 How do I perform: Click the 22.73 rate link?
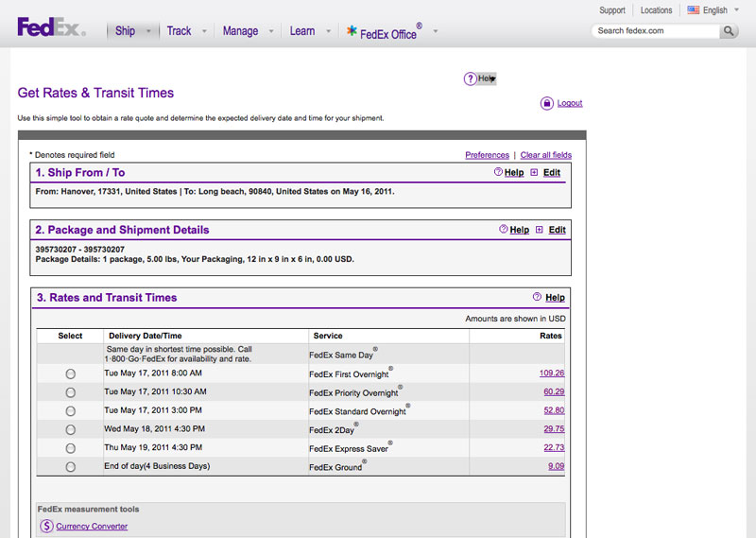(554, 447)
